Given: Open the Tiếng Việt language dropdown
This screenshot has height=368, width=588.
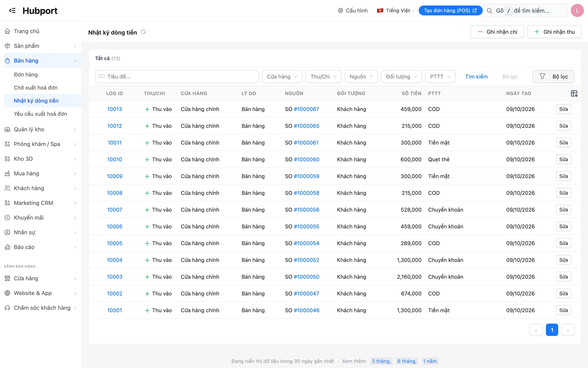Looking at the screenshot, I should tap(395, 11).
